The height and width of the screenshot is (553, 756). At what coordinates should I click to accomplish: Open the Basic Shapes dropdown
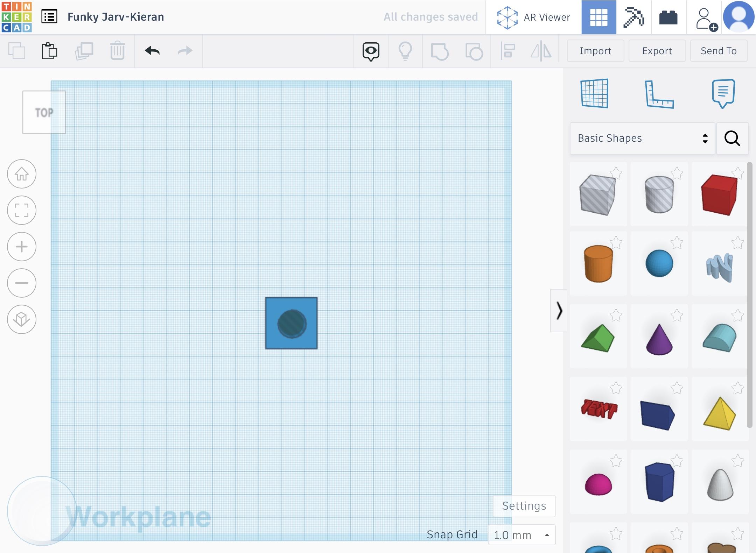point(642,138)
